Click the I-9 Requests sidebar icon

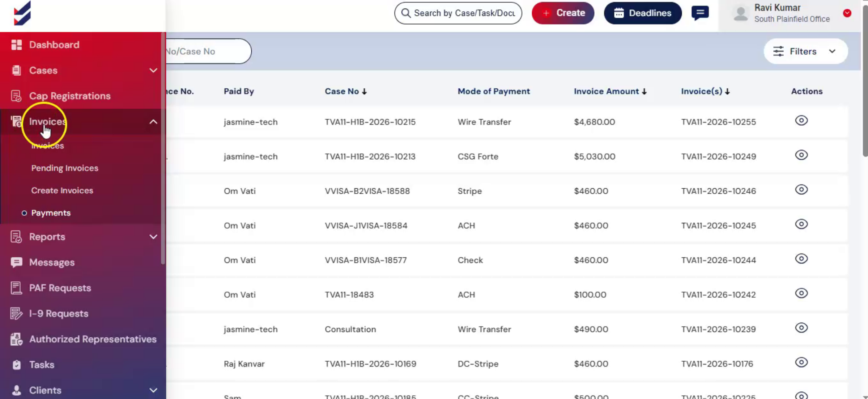(x=16, y=314)
